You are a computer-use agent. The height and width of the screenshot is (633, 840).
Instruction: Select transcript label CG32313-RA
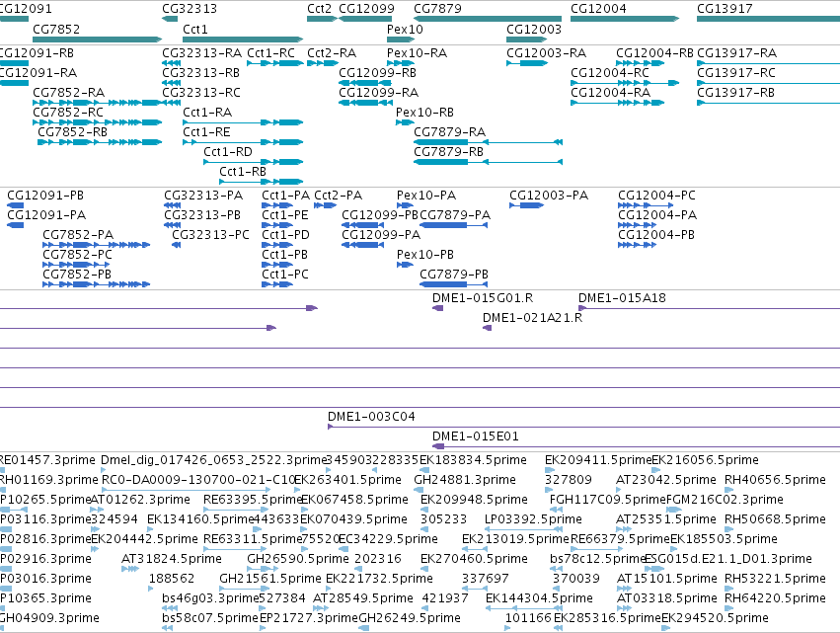click(x=202, y=53)
